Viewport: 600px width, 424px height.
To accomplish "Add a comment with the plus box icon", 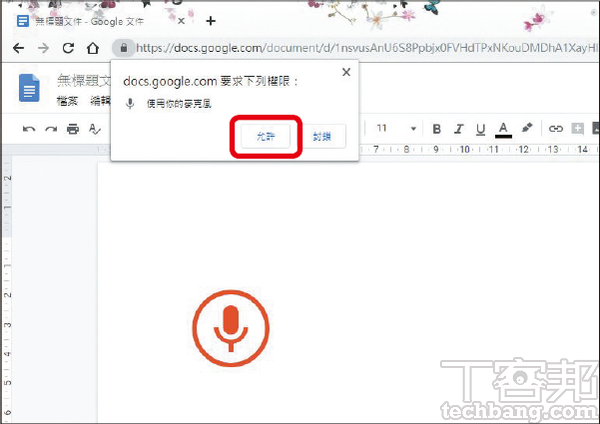I will pos(577,129).
